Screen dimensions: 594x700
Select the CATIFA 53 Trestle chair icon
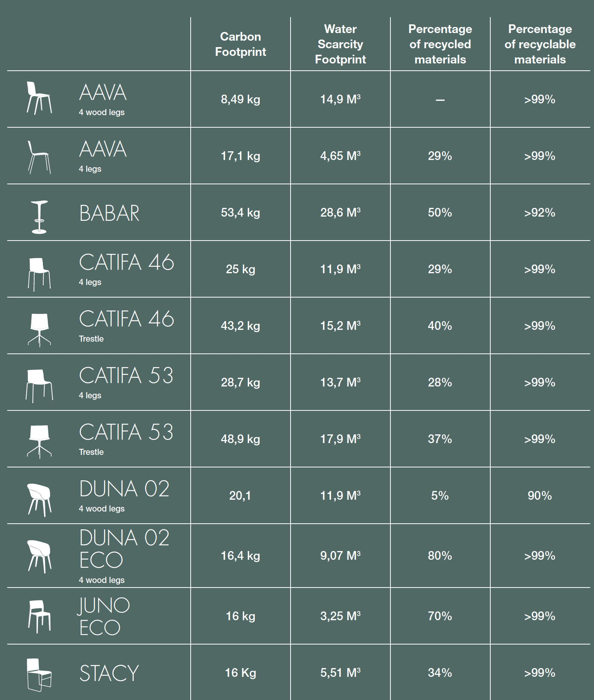(x=39, y=442)
